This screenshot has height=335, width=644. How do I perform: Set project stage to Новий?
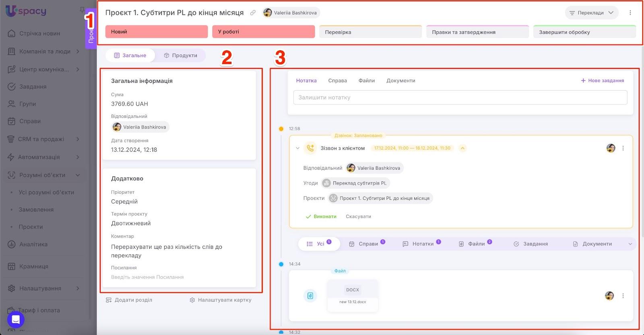pyautogui.click(x=157, y=32)
